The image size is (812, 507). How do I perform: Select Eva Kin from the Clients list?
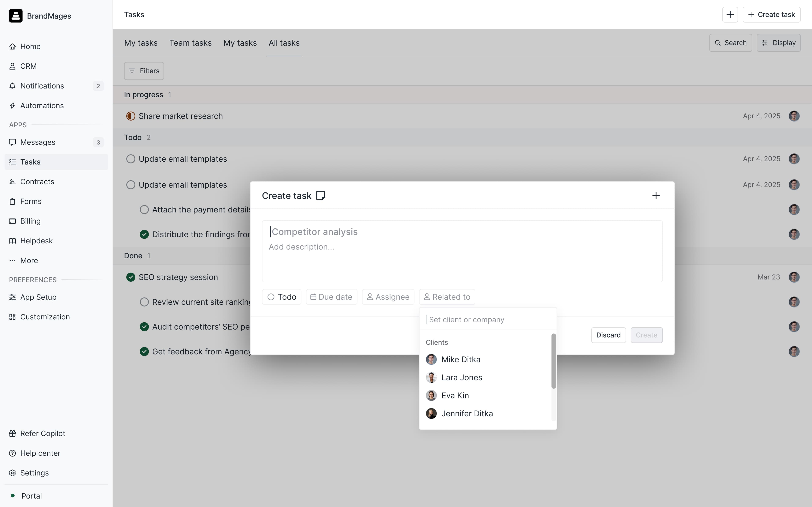coord(455,395)
